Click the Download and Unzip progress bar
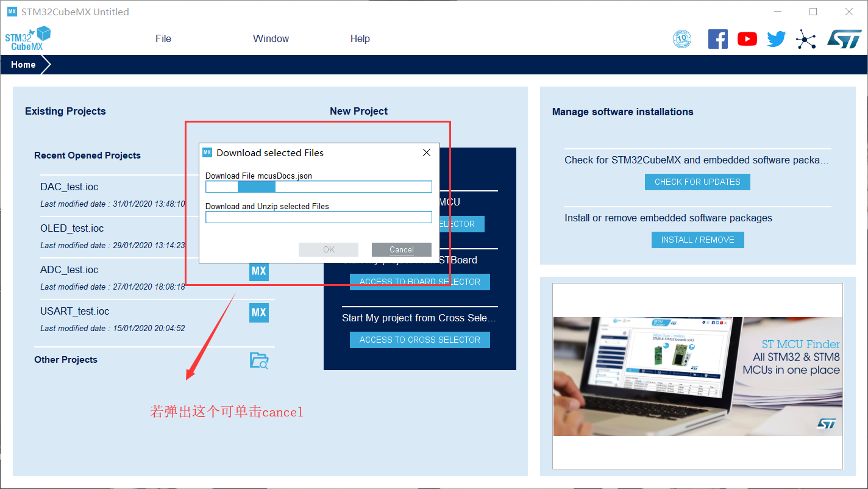The image size is (868, 489). [319, 217]
